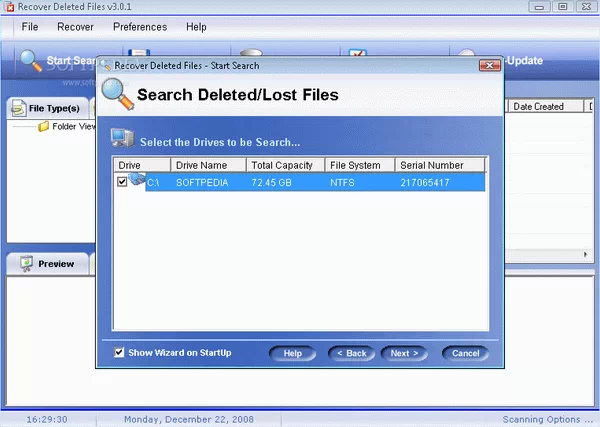The width and height of the screenshot is (600, 427).
Task: Click Scanning Options in status bar
Action: [x=548, y=419]
